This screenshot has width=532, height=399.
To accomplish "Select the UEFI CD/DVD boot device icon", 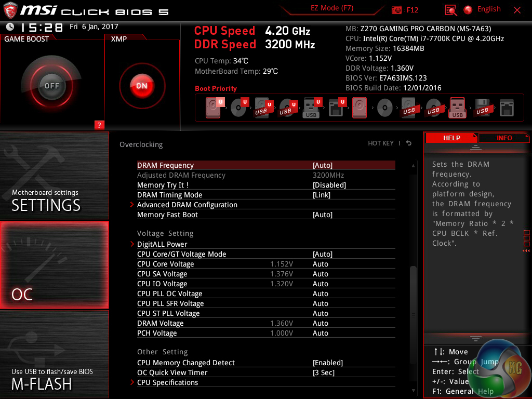I will tap(240, 108).
